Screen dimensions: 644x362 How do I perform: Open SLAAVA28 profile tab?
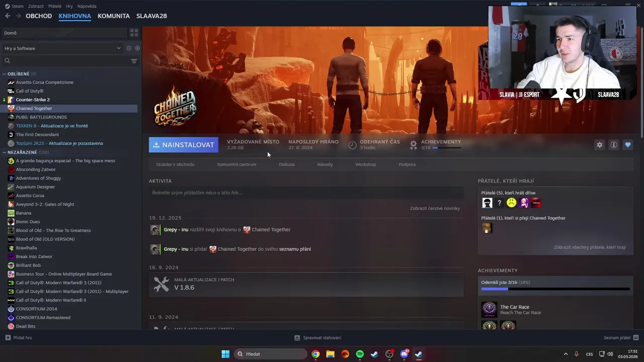tap(151, 16)
